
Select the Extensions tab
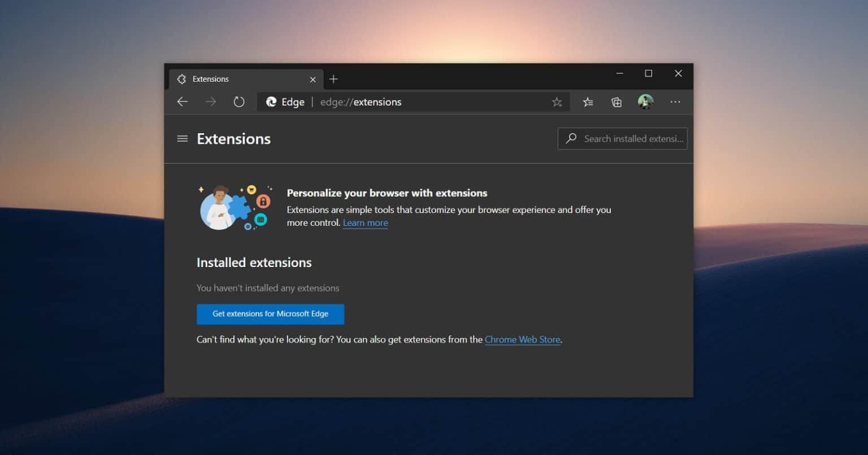pos(246,79)
